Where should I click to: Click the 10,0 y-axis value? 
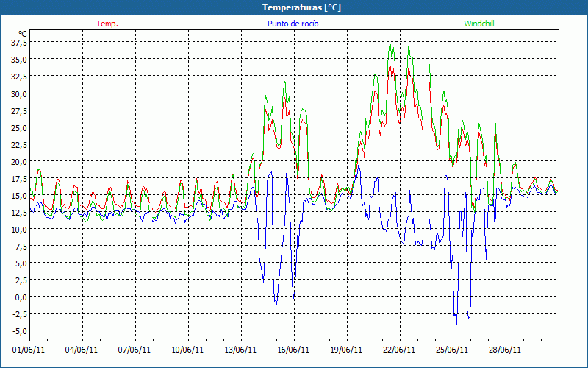click(x=19, y=230)
